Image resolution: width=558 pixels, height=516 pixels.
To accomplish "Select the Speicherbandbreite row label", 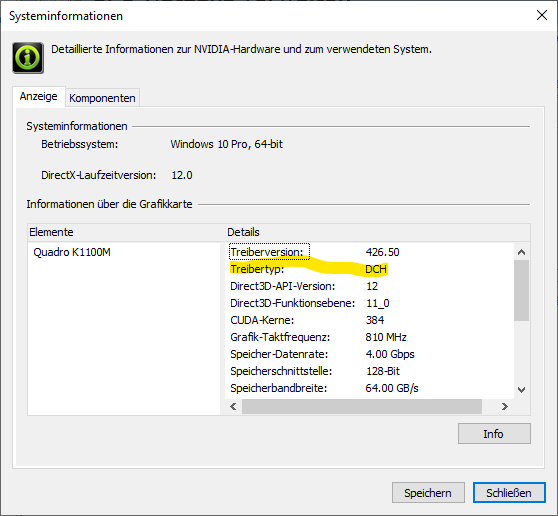I will [279, 388].
